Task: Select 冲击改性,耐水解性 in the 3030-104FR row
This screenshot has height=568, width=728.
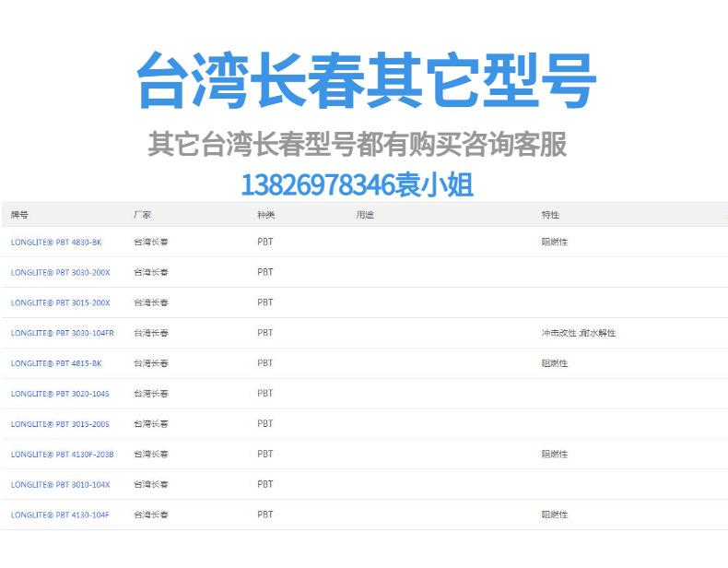Action: click(x=579, y=333)
